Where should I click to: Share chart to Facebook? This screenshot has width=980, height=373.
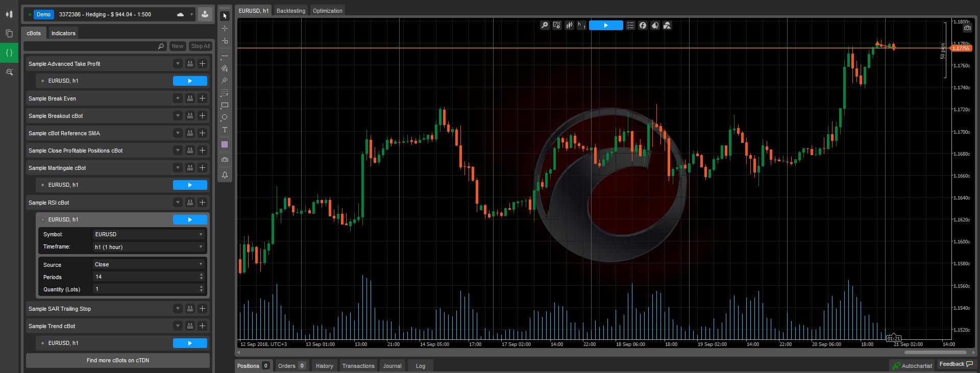(643, 25)
